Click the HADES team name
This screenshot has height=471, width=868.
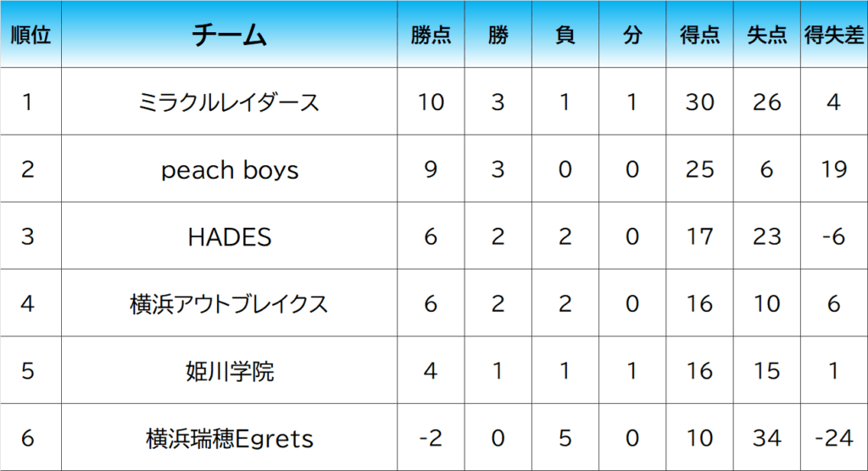click(x=230, y=236)
